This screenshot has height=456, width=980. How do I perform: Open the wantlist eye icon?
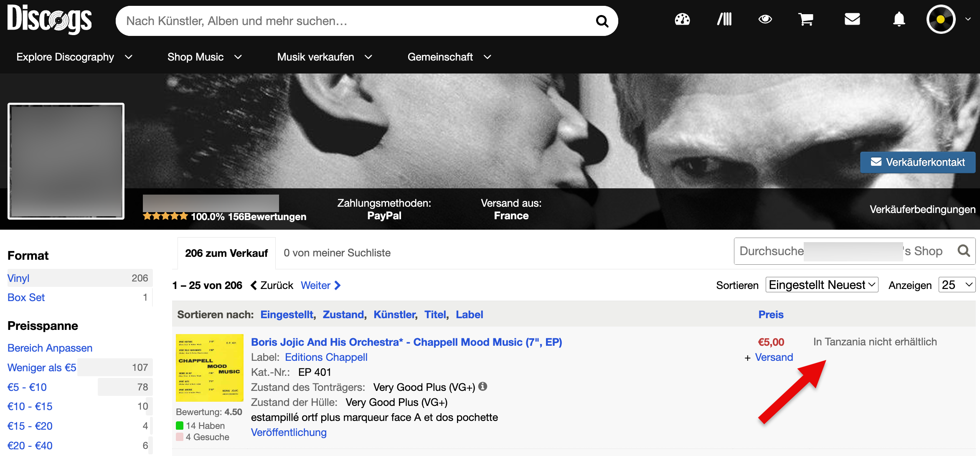point(765,19)
